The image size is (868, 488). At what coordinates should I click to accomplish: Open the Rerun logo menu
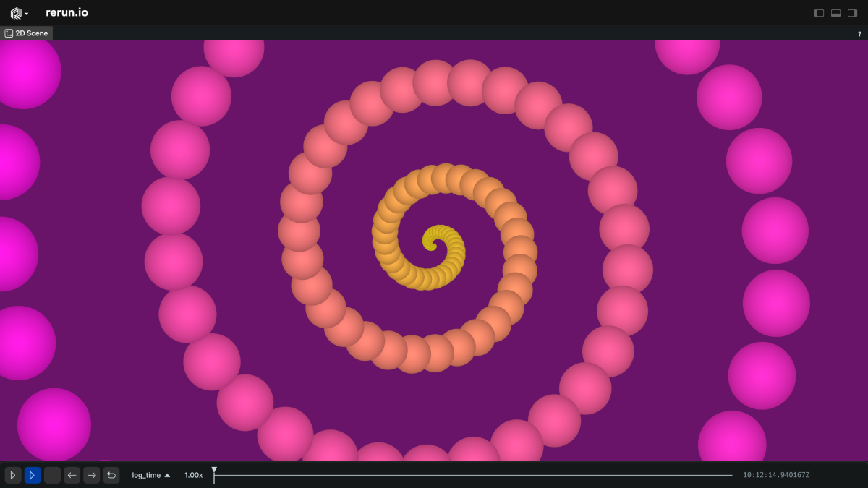[x=16, y=13]
